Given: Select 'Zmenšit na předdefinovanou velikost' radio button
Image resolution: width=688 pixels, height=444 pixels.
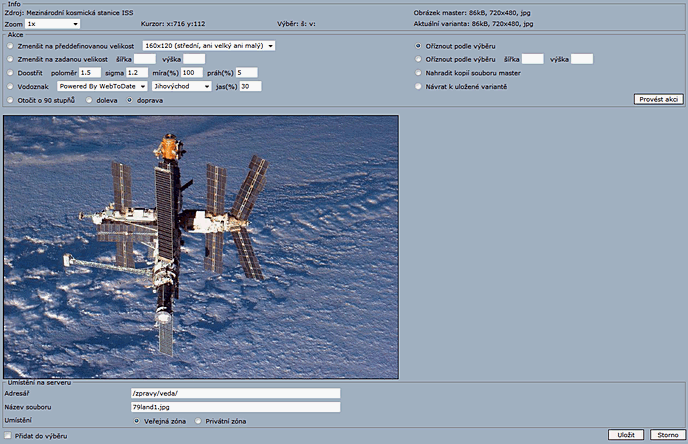Looking at the screenshot, I should 10,46.
